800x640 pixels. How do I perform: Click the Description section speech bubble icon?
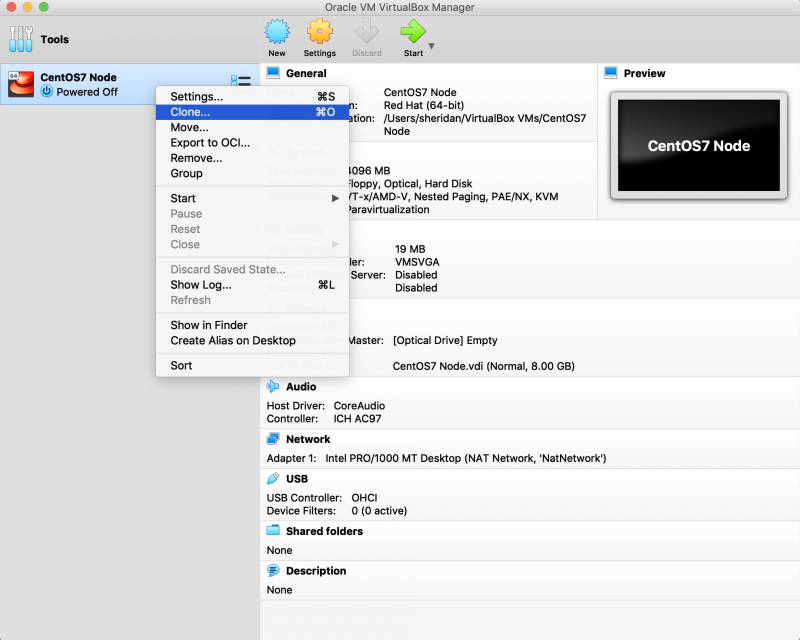273,571
